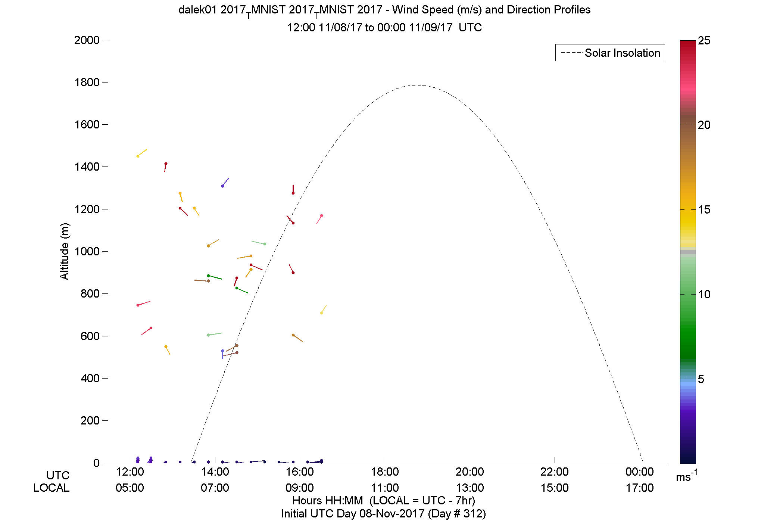This screenshot has height=532, width=783.
Task: Click the 1800 altitude tick label
Action: (87, 82)
